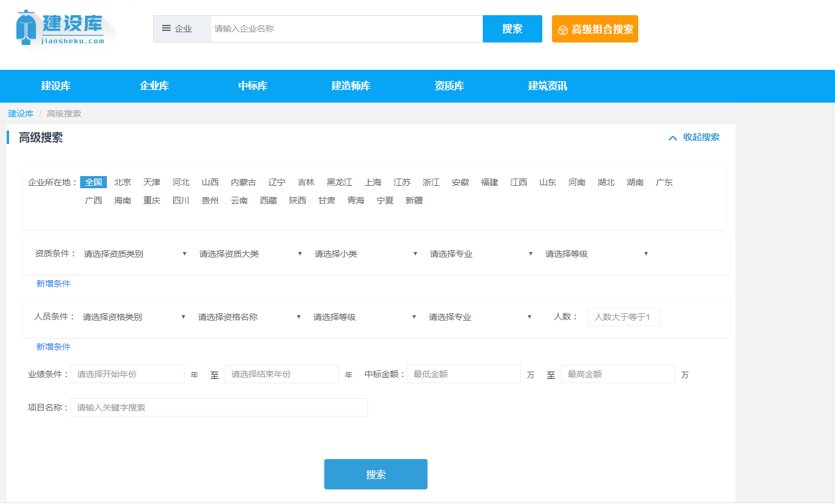
Task: Choose 江苏 region
Action: click(x=402, y=182)
